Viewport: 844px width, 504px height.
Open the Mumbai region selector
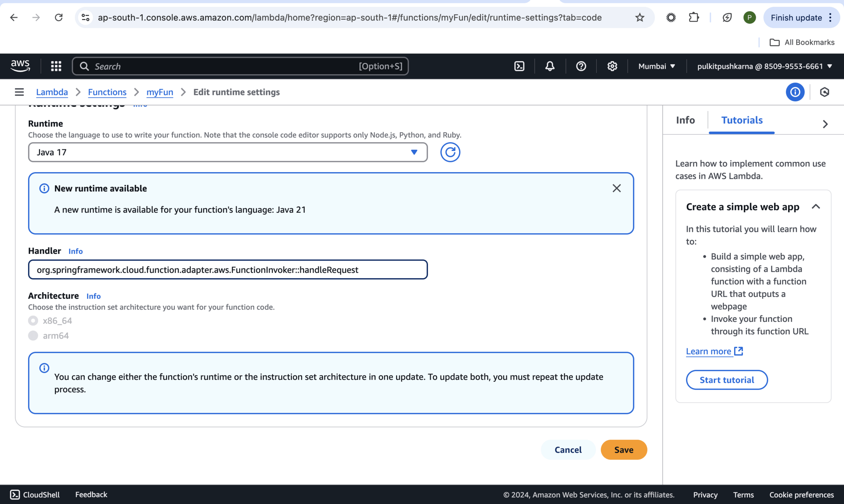coord(656,66)
